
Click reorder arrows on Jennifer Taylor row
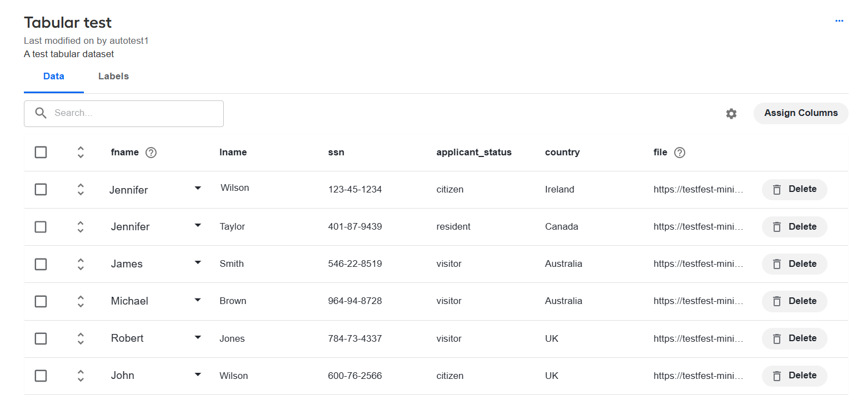(81, 227)
